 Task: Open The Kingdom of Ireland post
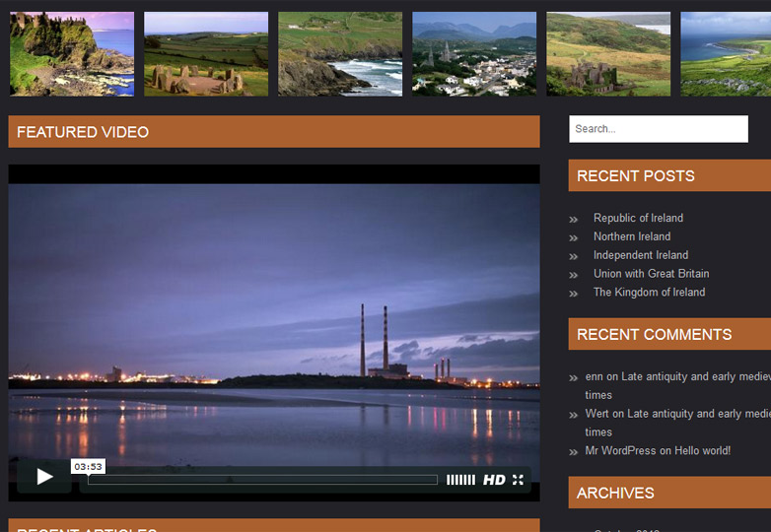(649, 293)
